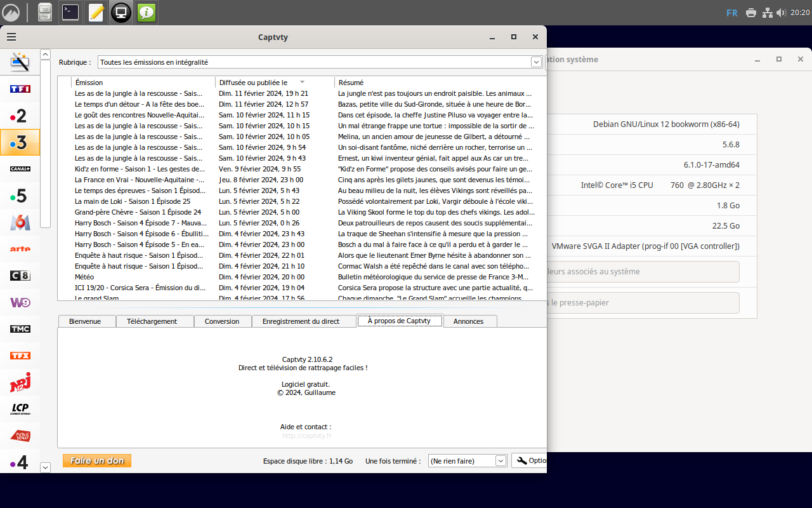Select the TMC channel icon
812x508 pixels.
(x=20, y=329)
